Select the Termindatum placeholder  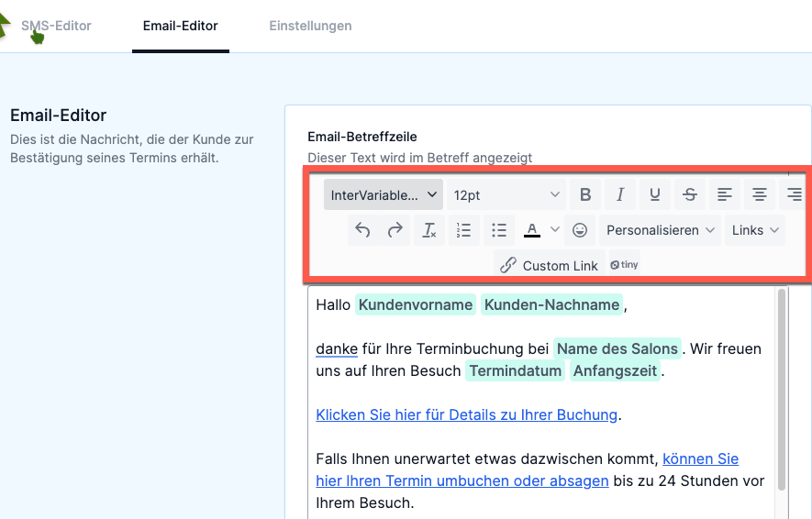pos(516,371)
